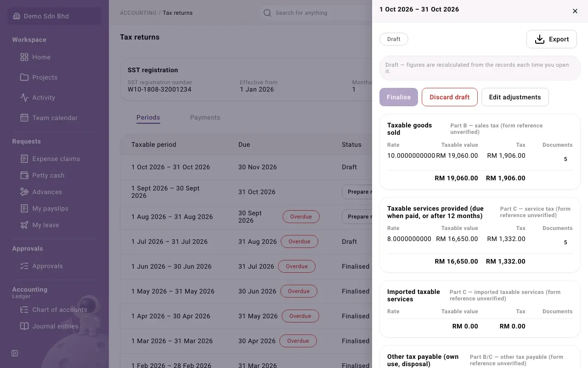Viewport: 588px width, 368px height.
Task: Click the ACCOUNTING breadcrumb link
Action: [x=138, y=13]
